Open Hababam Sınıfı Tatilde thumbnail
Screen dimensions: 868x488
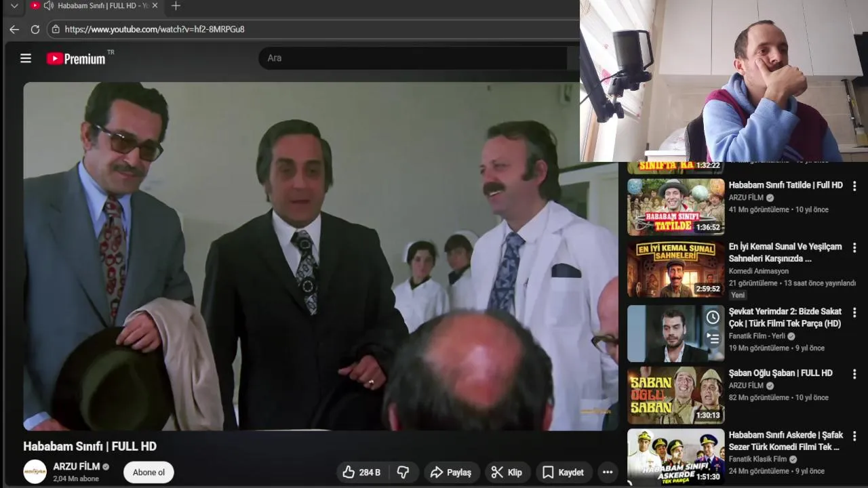(x=675, y=207)
